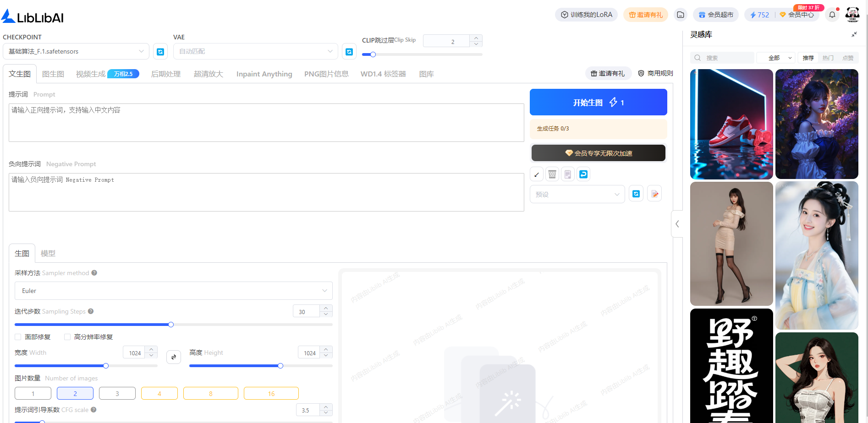
Task: Click the Width slider handle
Action: pos(106,366)
